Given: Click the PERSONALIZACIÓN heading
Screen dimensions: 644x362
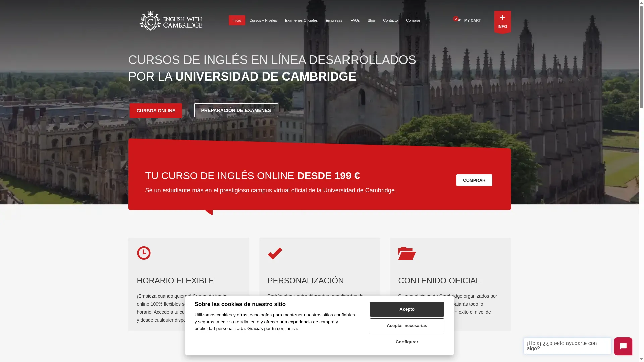Looking at the screenshot, I should 306,280.
